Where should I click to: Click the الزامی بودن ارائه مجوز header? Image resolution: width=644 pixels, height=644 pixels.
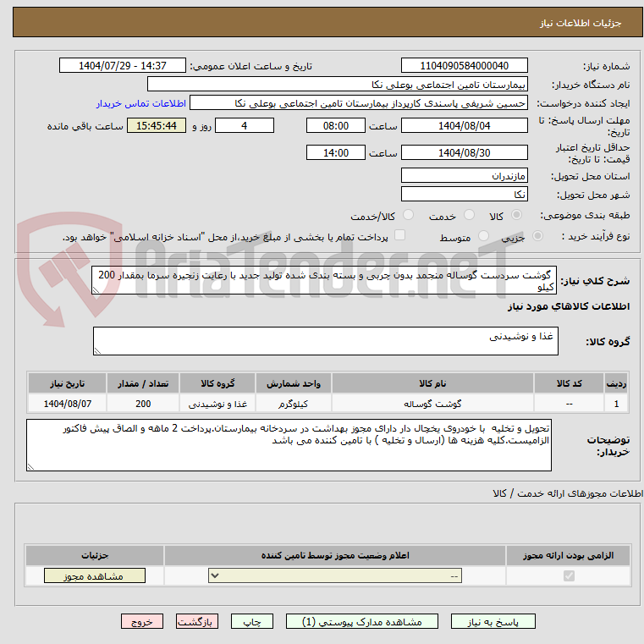569,555
